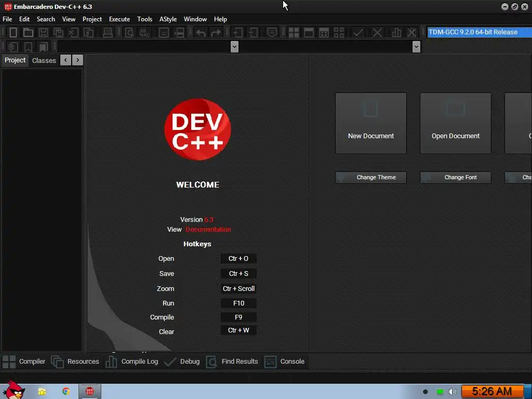532x399 pixels.
Task: Open the AStyle menu
Action: coord(168,19)
